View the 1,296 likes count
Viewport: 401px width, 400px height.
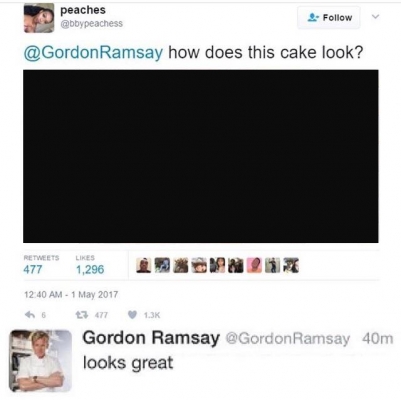tap(90, 269)
